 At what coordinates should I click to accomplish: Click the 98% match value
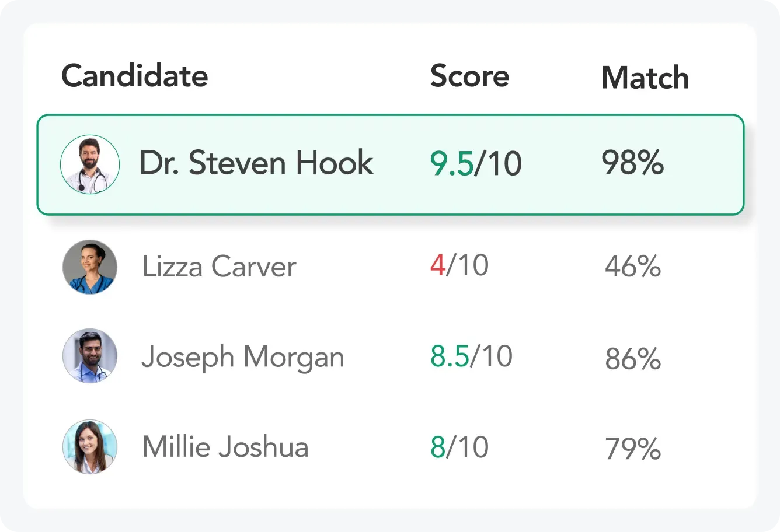pyautogui.click(x=633, y=163)
